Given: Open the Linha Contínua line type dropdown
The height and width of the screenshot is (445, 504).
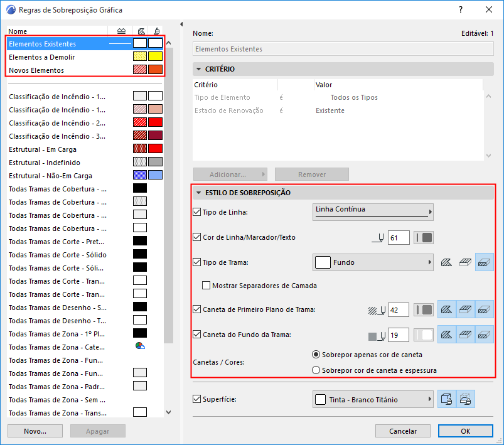Looking at the screenshot, I should (373, 212).
